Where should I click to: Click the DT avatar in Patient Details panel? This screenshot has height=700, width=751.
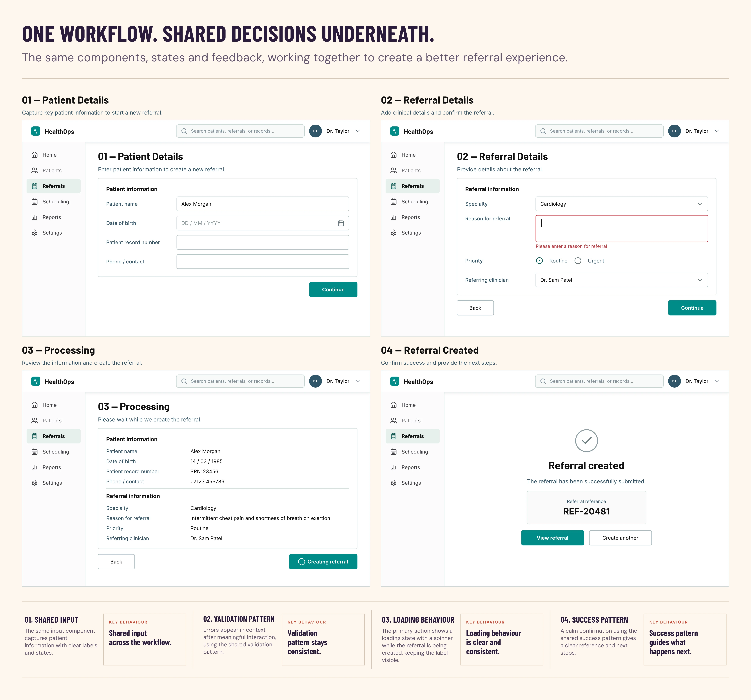pyautogui.click(x=315, y=131)
